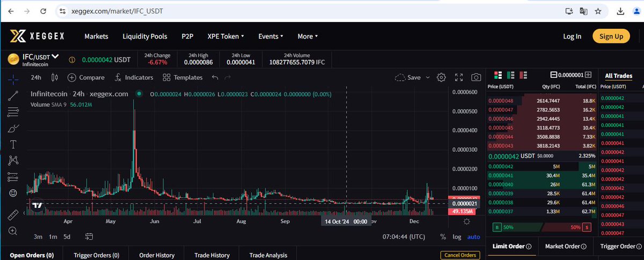
Task: Activate the zoom in tool
Action: click(x=13, y=231)
